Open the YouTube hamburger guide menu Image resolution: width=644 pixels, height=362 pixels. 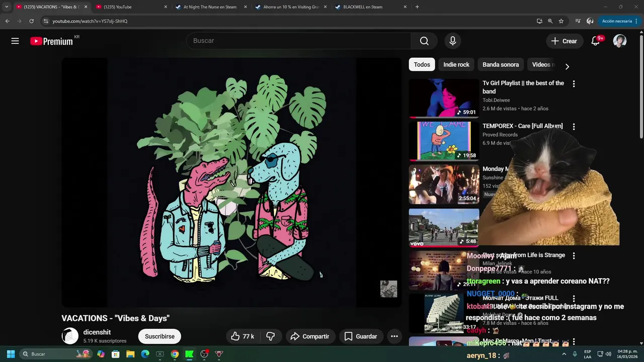point(15,41)
